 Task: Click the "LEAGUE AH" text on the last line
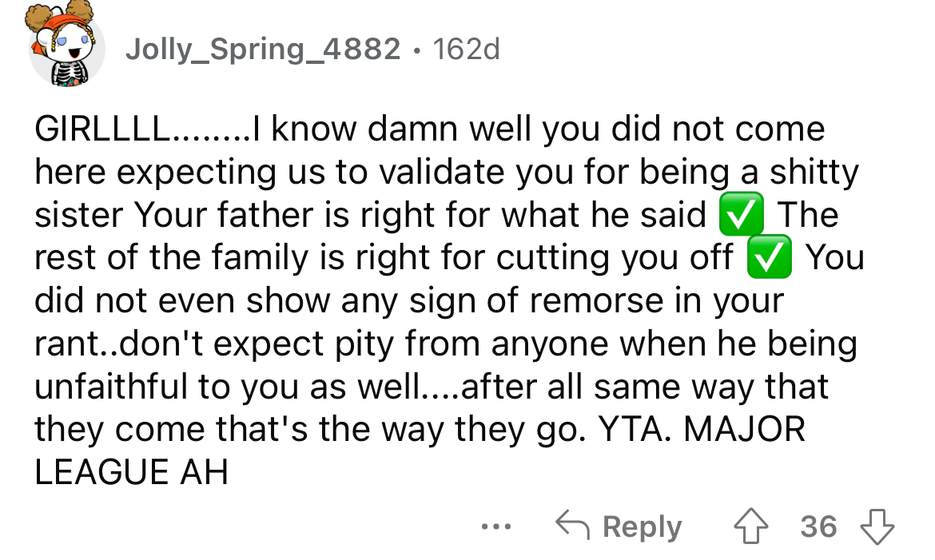coord(131,473)
